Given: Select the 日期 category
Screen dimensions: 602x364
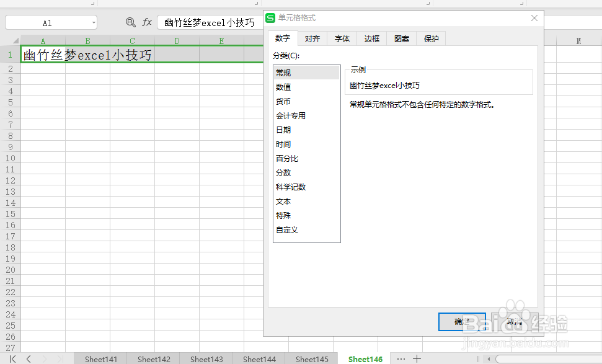Looking at the screenshot, I should click(x=283, y=130).
